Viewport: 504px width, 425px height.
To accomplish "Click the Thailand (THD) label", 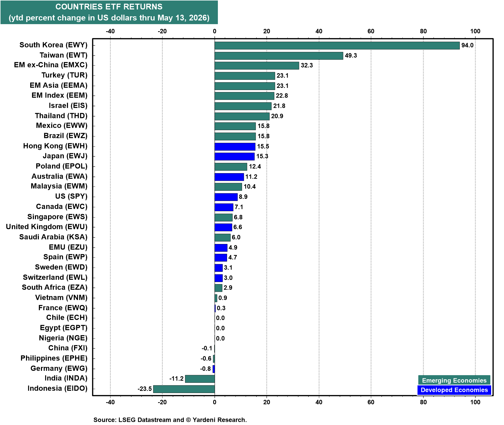I will [x=61, y=116].
